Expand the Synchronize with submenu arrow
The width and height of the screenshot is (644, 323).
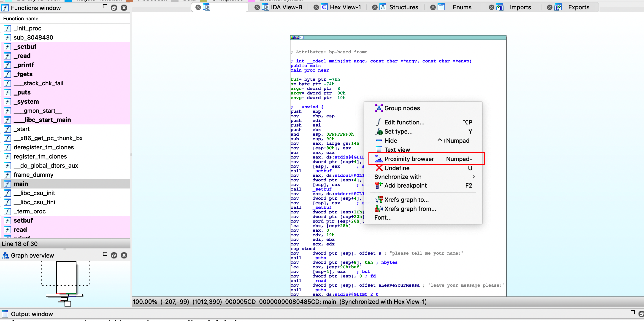click(473, 177)
